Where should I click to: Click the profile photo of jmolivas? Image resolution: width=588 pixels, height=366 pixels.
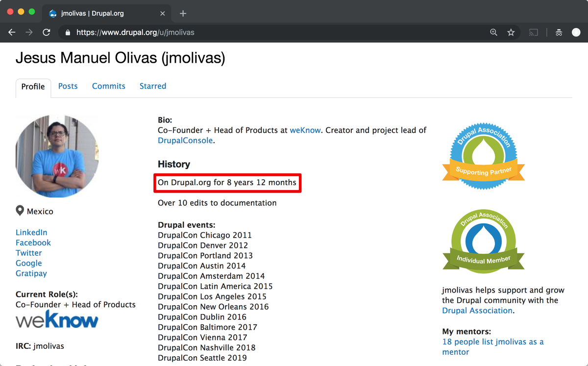[57, 156]
